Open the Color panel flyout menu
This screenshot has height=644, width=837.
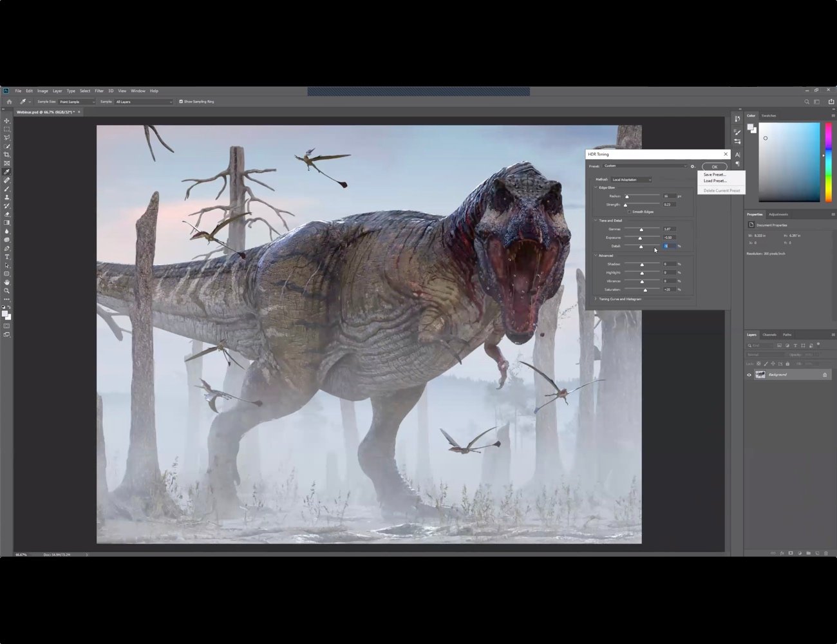click(x=832, y=116)
